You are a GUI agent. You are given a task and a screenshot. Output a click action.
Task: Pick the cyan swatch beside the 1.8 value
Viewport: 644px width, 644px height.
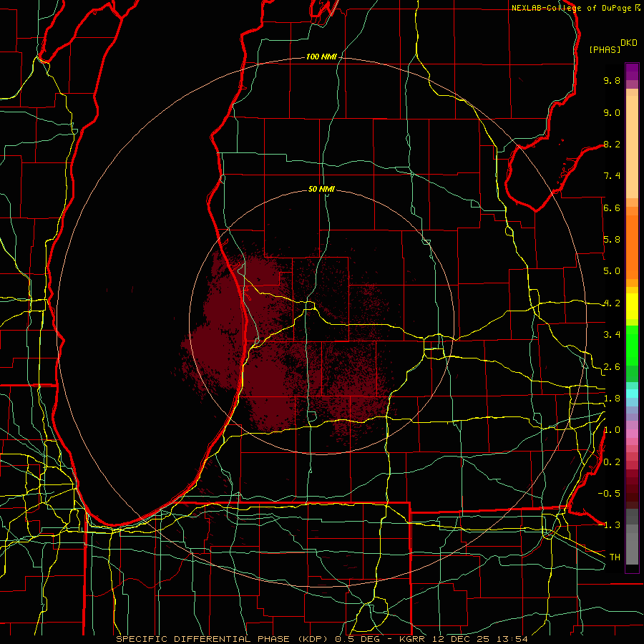click(x=632, y=394)
